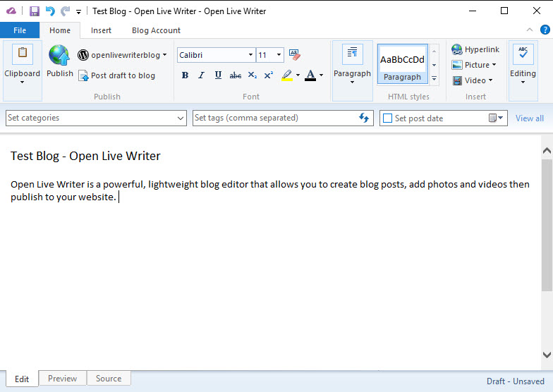Click the blog post body paragraph text
This screenshot has width=553, height=392.
point(269,190)
